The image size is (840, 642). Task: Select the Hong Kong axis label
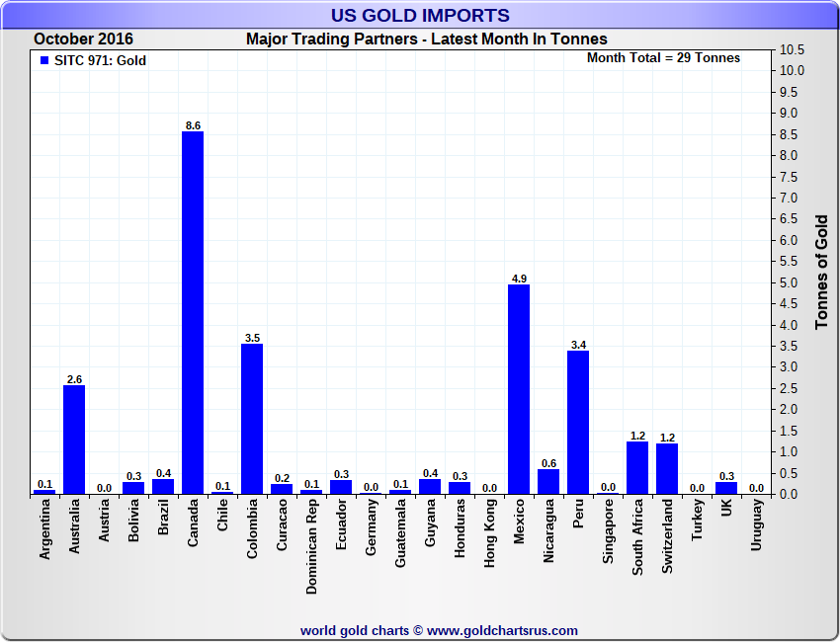489,533
